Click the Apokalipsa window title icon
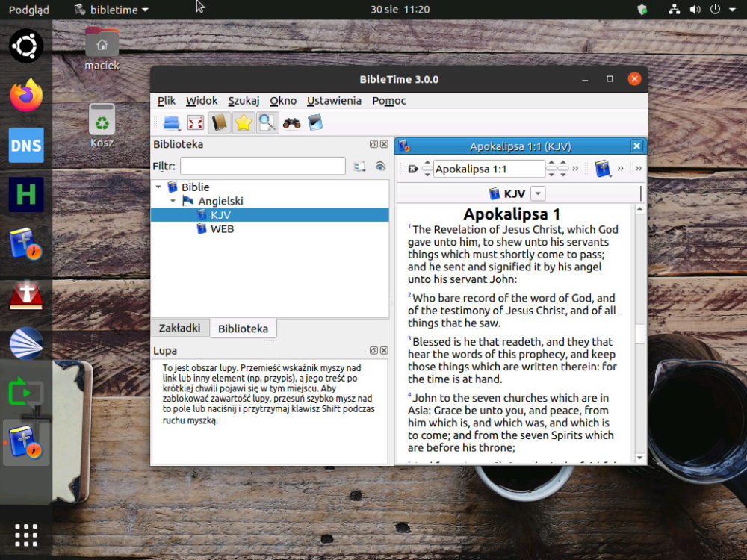 coord(404,146)
